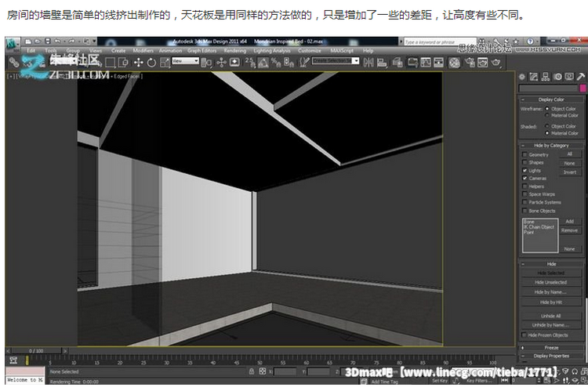Collapse the Display Color rollout
Viewport: 588px width, 387px height.
point(551,99)
